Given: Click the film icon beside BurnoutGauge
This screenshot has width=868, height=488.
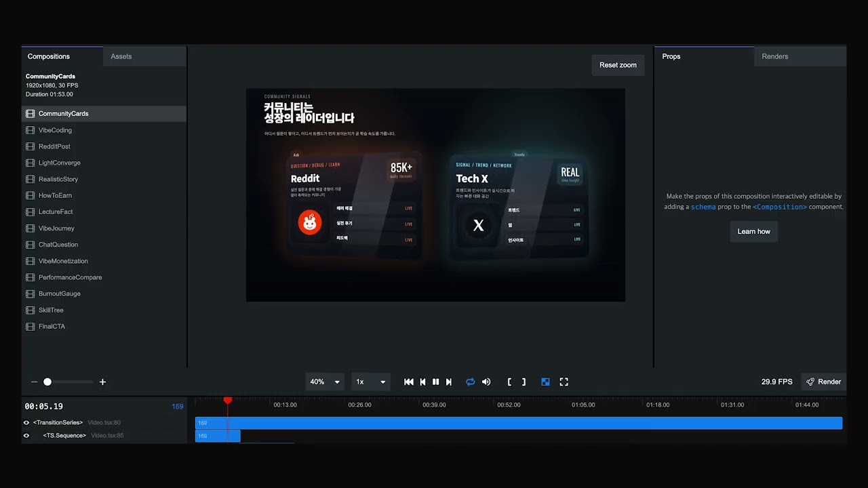Looking at the screenshot, I should click(x=31, y=293).
